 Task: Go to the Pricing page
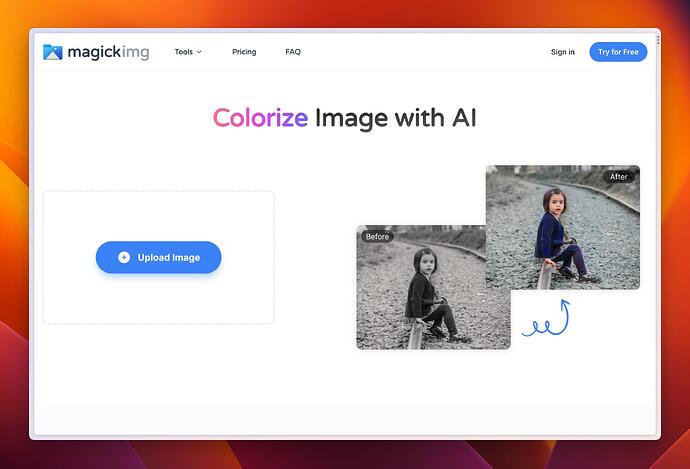point(244,52)
